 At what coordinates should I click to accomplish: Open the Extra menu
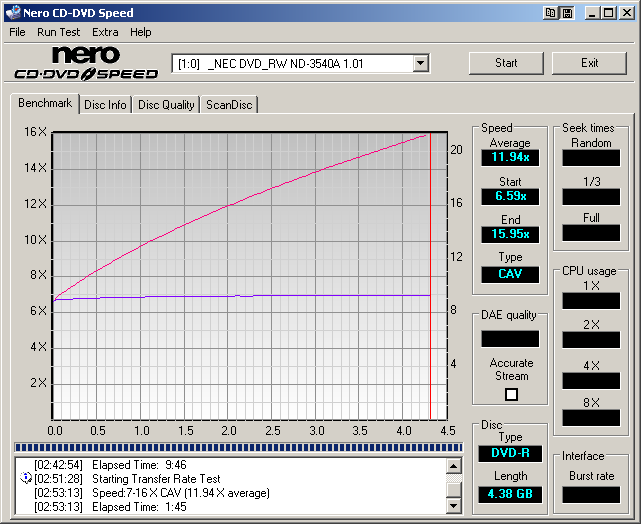point(105,32)
